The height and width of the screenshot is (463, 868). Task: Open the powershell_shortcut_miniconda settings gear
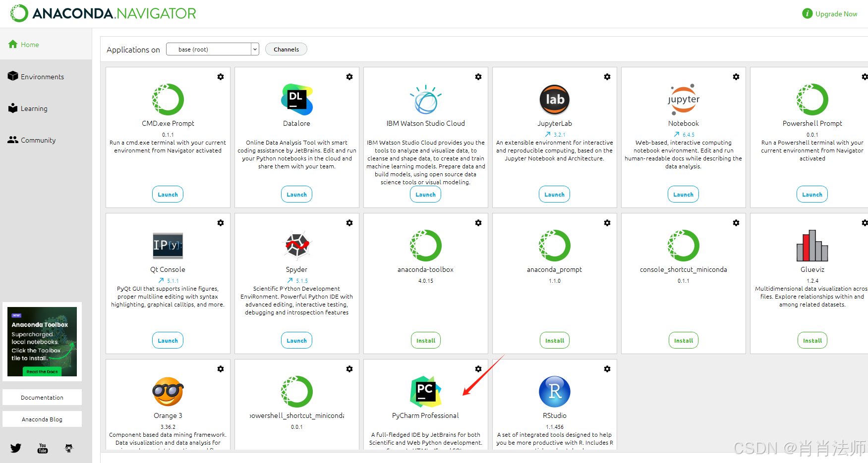click(x=349, y=369)
